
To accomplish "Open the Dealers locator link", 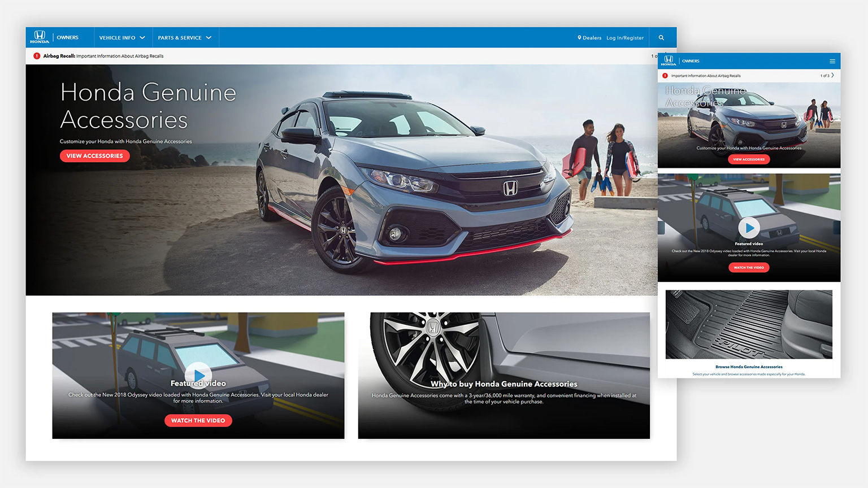I will click(x=589, y=38).
